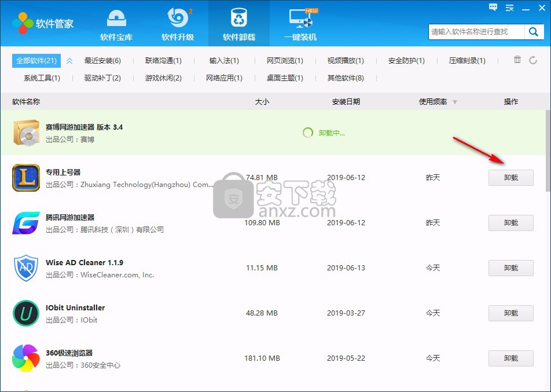Filter by 压缩刻录(1) category

[x=468, y=60]
